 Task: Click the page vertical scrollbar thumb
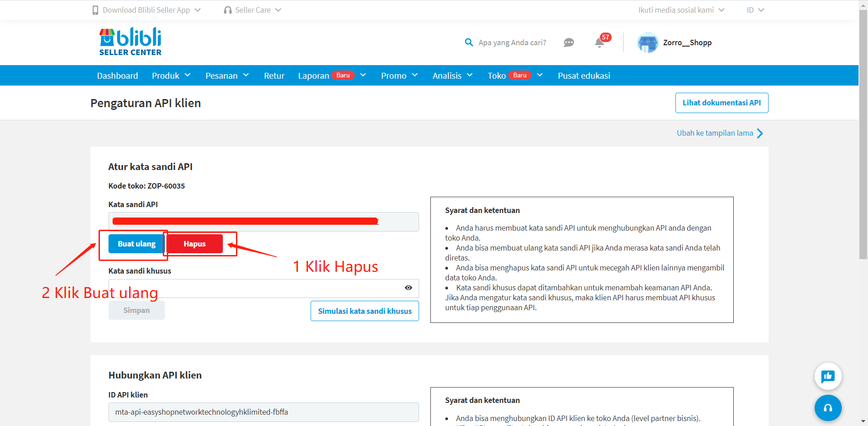click(x=863, y=136)
